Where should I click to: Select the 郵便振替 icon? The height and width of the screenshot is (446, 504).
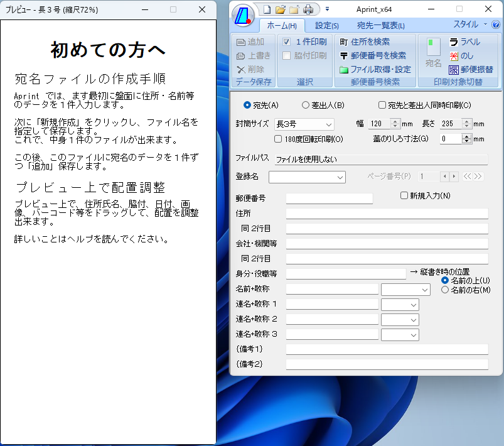click(454, 70)
